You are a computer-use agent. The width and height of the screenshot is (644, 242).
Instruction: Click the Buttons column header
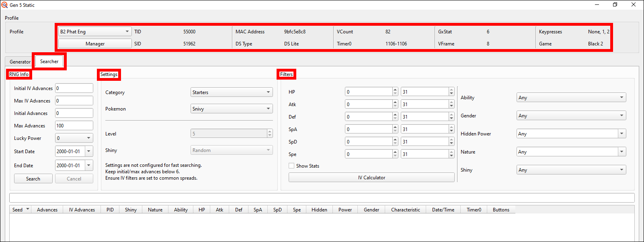tap(501, 209)
